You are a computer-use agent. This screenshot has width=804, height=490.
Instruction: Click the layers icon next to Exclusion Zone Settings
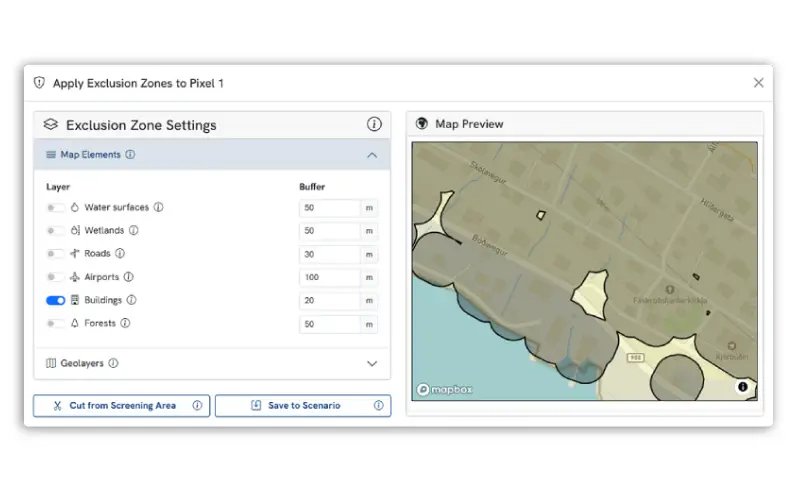[x=51, y=125]
